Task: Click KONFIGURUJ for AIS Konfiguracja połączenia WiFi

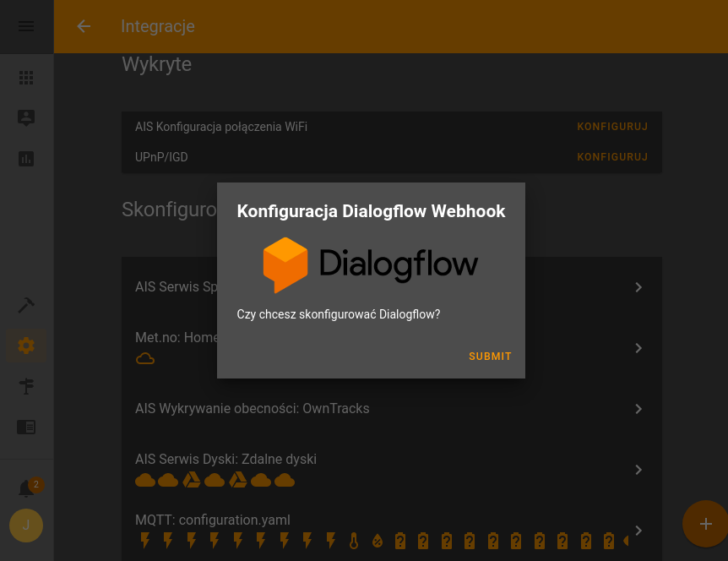Action: tap(612, 127)
